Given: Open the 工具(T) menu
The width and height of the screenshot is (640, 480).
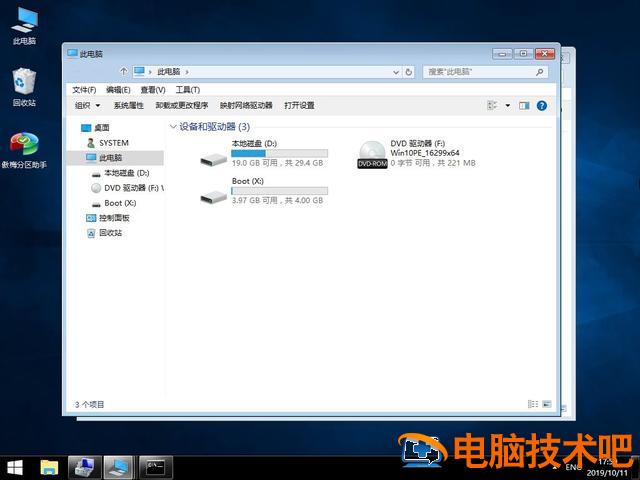Looking at the screenshot, I should 187,90.
